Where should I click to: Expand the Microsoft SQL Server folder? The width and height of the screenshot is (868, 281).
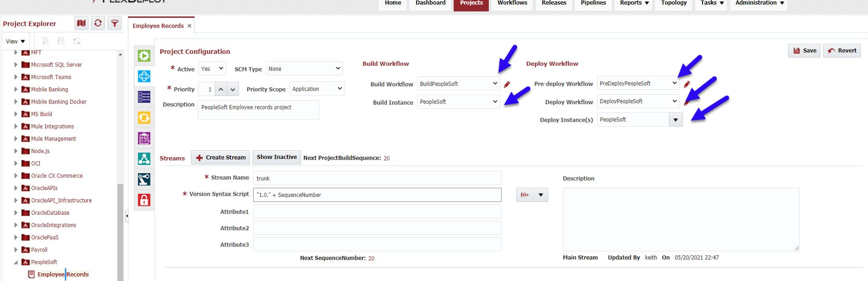pyautogui.click(x=16, y=64)
